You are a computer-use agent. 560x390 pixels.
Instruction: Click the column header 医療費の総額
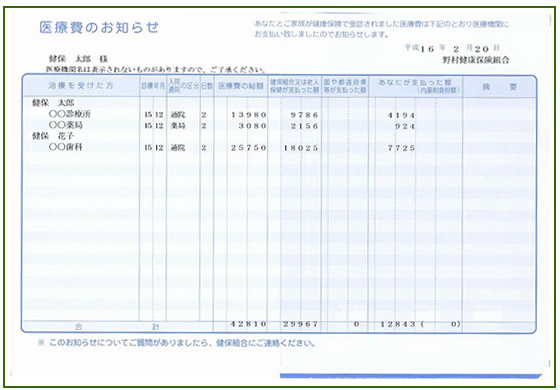(241, 86)
